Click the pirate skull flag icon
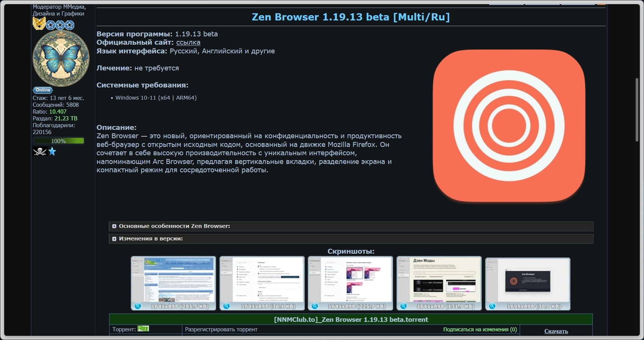The image size is (644, 340). tap(40, 152)
